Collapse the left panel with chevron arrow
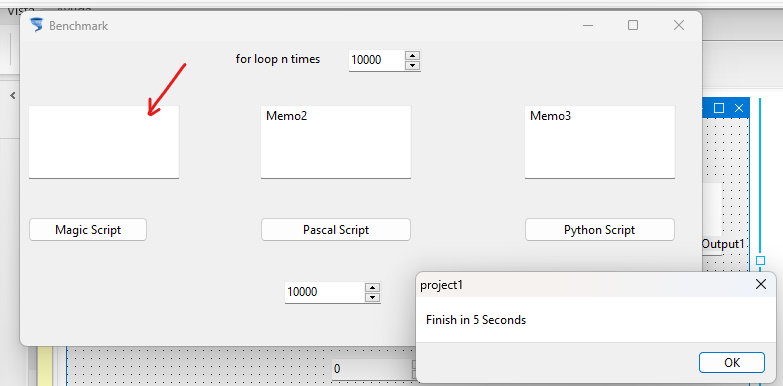 coord(13,95)
